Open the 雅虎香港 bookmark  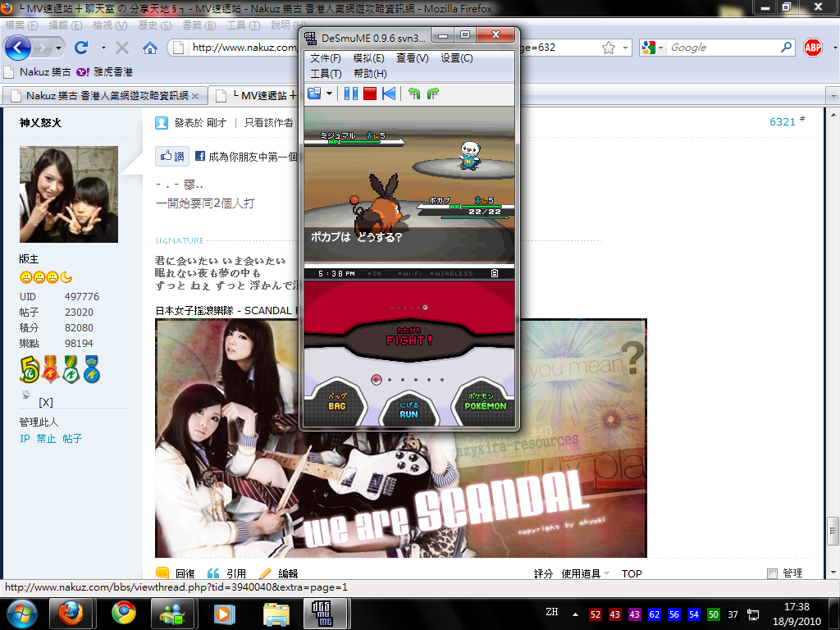click(x=104, y=72)
